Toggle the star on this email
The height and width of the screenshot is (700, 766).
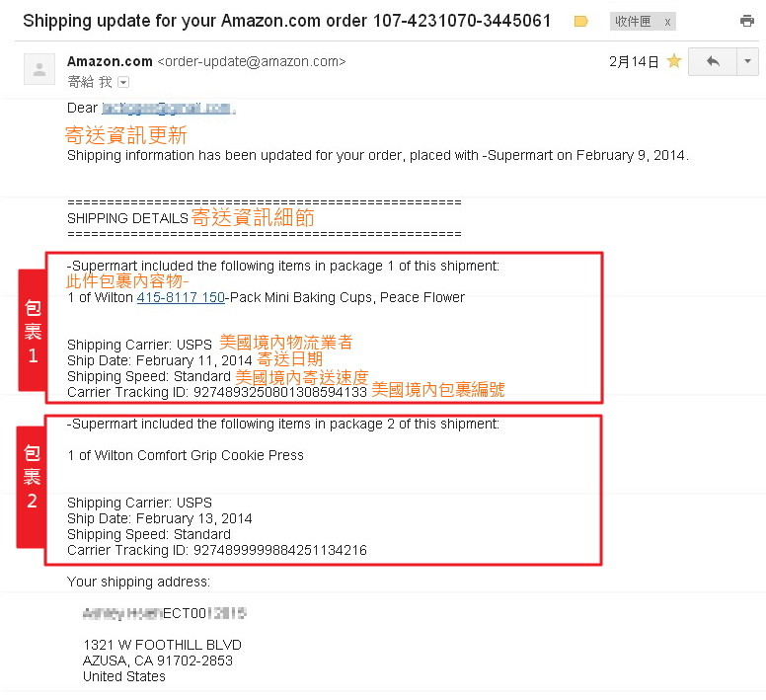click(674, 61)
